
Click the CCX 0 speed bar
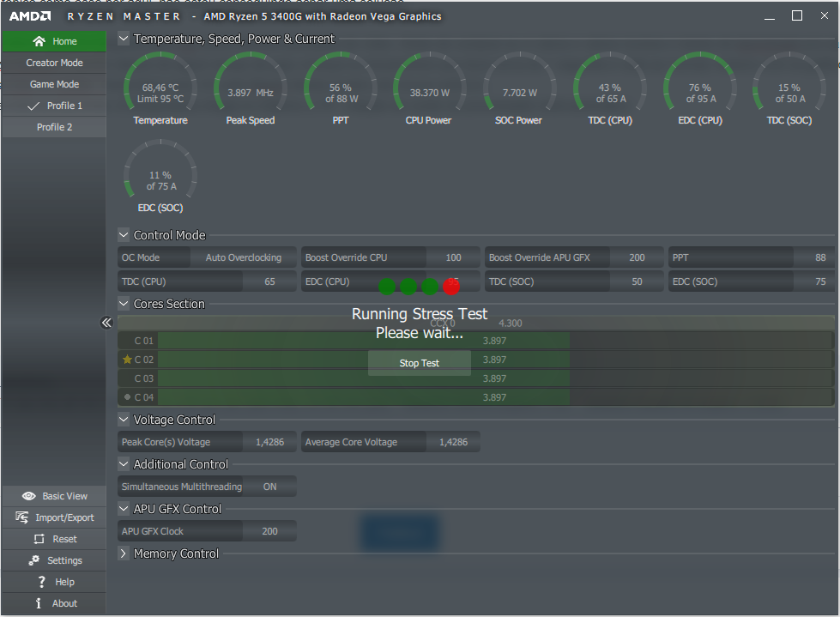[x=475, y=323]
